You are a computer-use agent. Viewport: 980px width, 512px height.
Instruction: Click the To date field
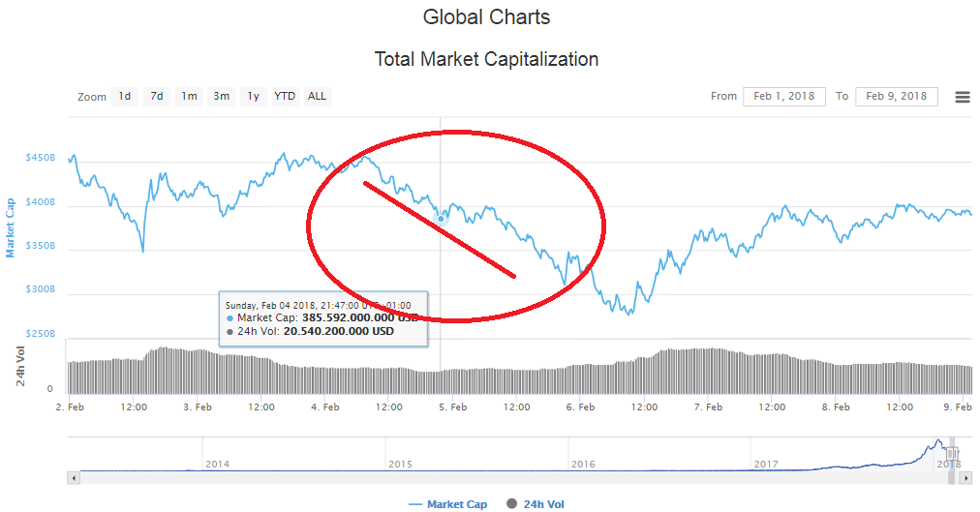(896, 96)
